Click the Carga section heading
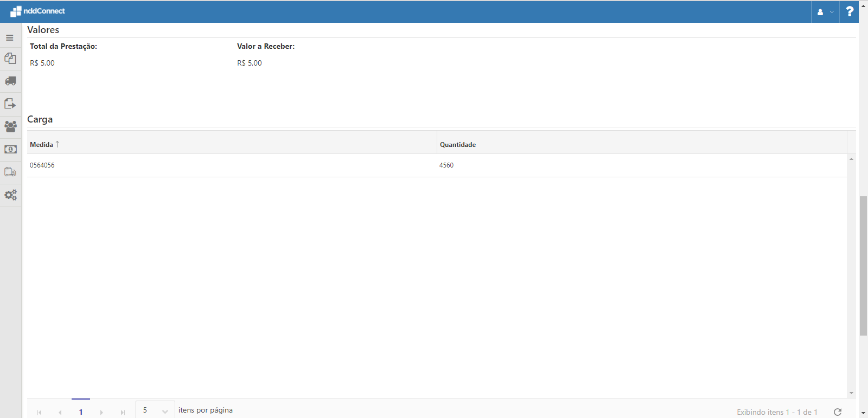The height and width of the screenshot is (418, 868). point(40,119)
